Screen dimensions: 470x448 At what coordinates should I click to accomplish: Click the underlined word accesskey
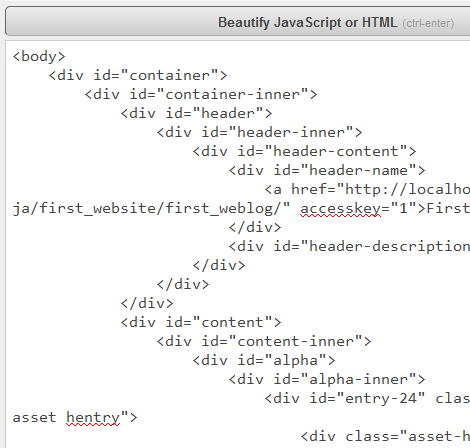pyautogui.click(x=340, y=209)
